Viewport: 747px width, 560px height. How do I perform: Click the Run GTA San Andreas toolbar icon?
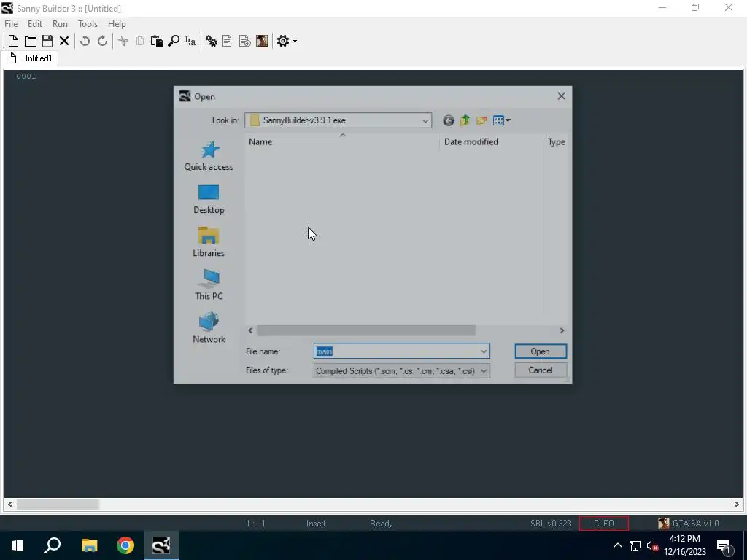coord(262,41)
